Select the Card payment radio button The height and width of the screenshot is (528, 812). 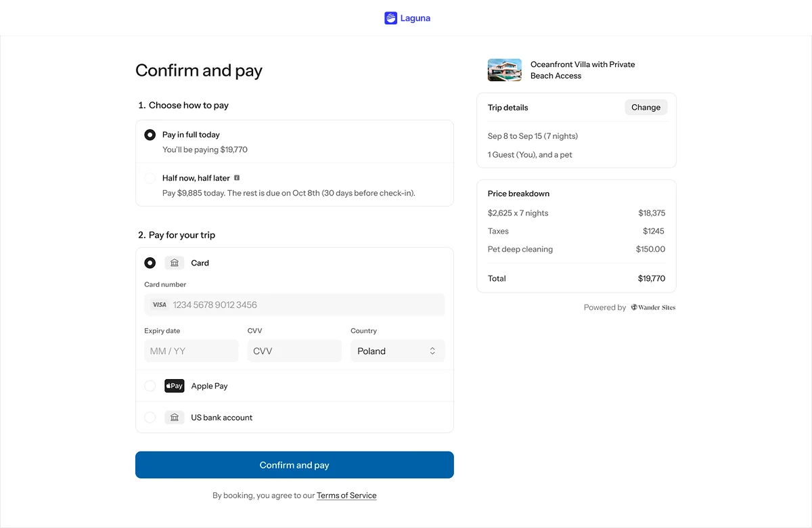click(150, 263)
